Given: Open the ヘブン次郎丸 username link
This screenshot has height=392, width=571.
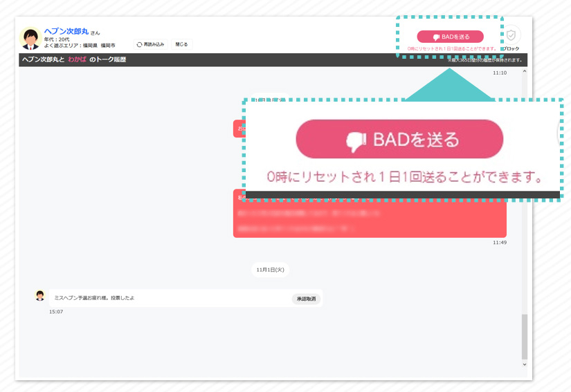Looking at the screenshot, I should coord(66,31).
